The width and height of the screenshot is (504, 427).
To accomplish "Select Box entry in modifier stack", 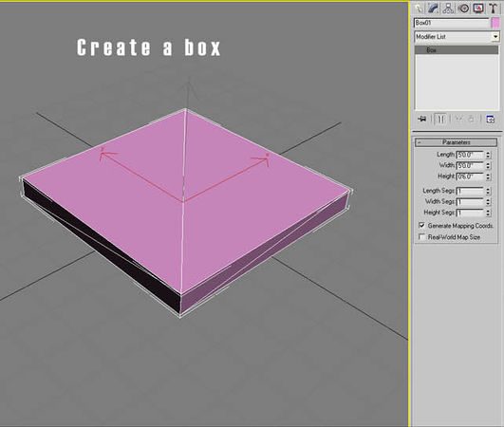I will [457, 50].
